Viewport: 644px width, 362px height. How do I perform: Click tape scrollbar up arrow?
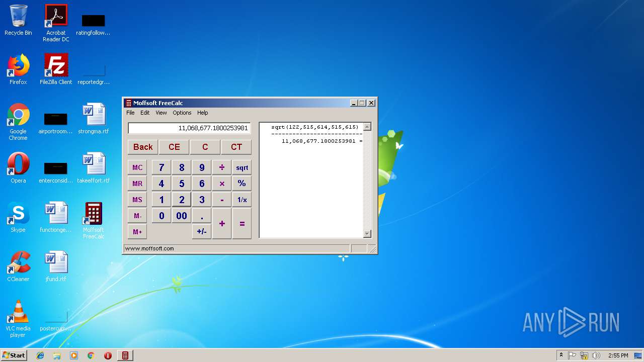[367, 127]
